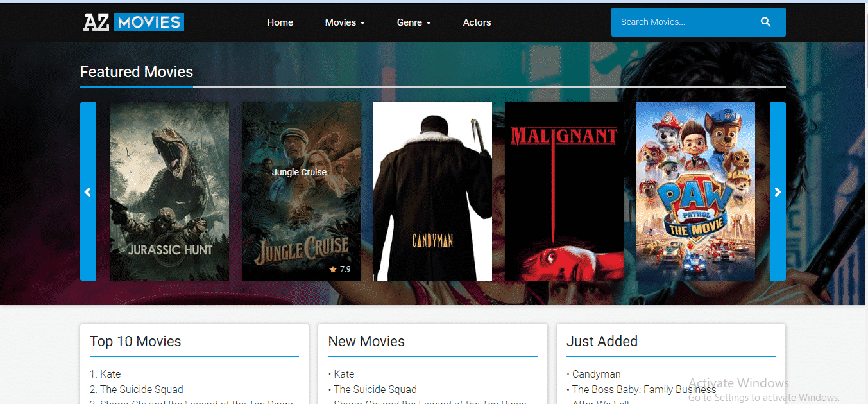This screenshot has width=868, height=404.
Task: Expand the Movies dropdown menu
Action: click(345, 22)
